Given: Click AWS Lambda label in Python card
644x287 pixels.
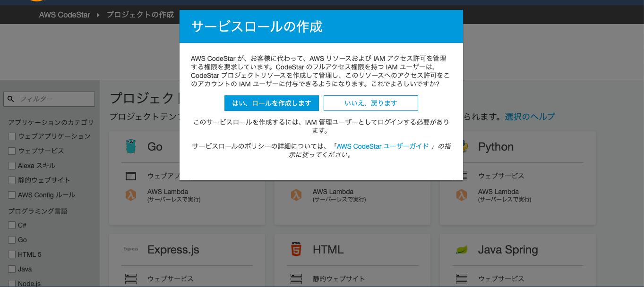Looking at the screenshot, I should point(498,192).
